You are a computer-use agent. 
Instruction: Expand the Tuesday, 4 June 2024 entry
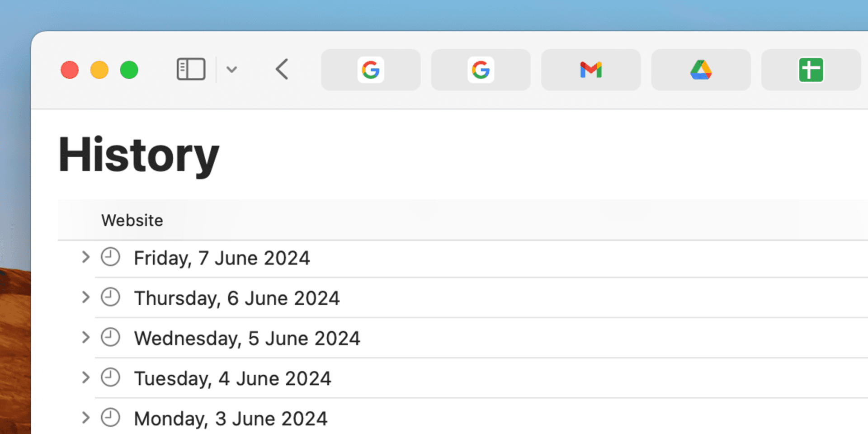point(85,377)
